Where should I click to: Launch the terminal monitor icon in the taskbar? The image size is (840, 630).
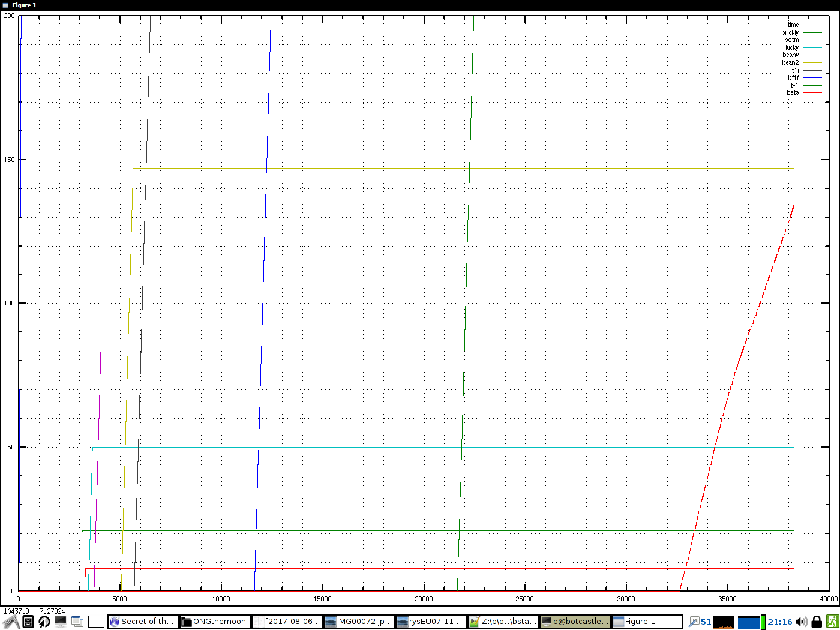click(x=61, y=622)
